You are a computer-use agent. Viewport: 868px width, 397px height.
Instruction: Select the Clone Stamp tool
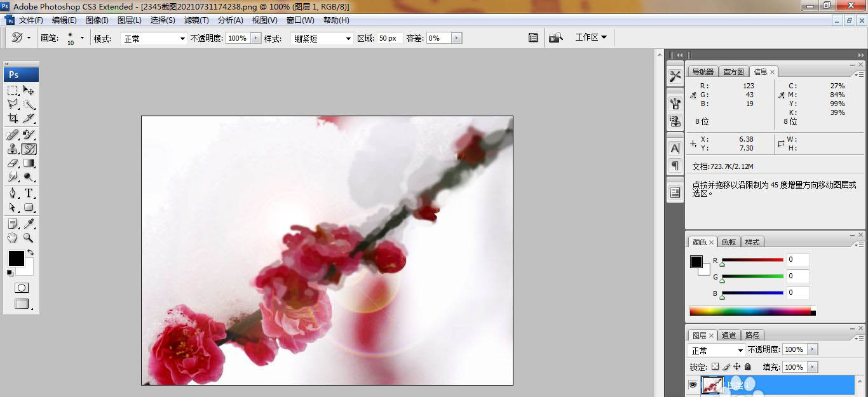[x=13, y=149]
